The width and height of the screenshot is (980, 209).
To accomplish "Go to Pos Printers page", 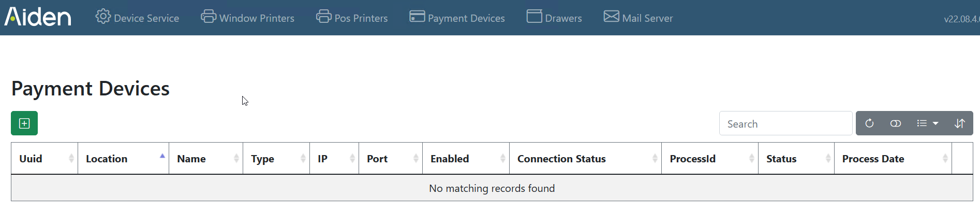I will [352, 18].
